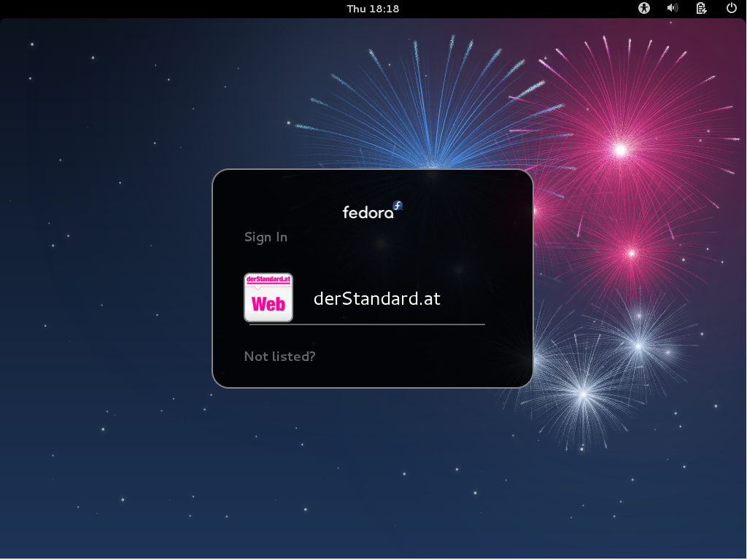
Task: Click the Thu 18:18 clock
Action: (x=373, y=9)
